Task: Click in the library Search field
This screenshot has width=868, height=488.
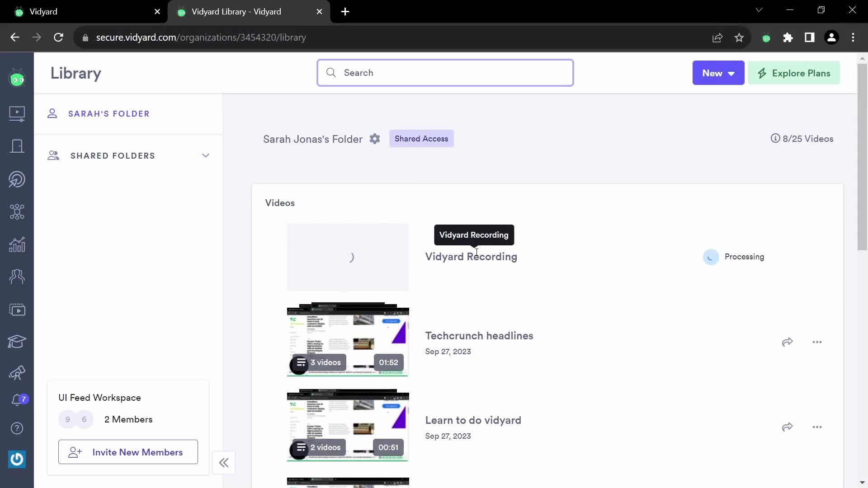Action: [x=445, y=73]
